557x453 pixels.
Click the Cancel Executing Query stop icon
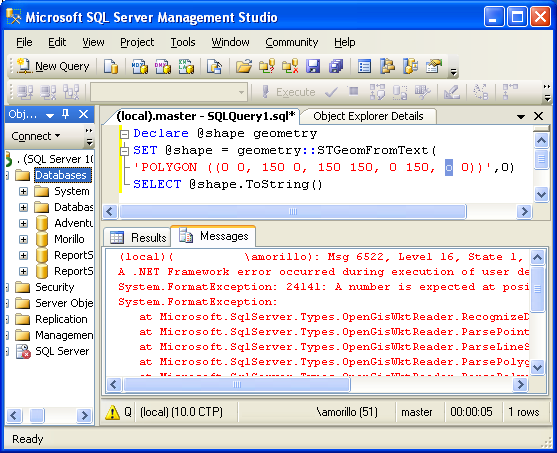[353, 91]
